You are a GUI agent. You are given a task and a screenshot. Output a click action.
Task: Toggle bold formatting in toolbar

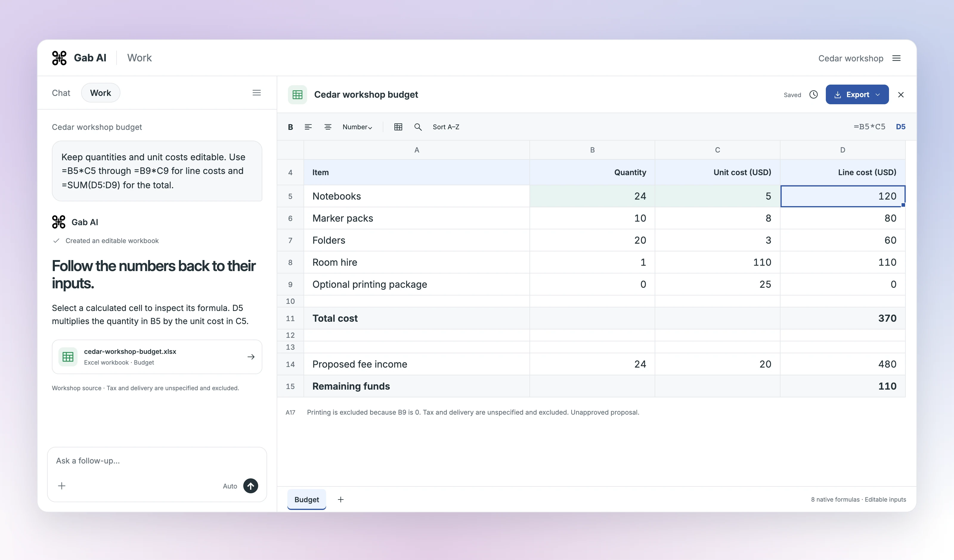[290, 127]
